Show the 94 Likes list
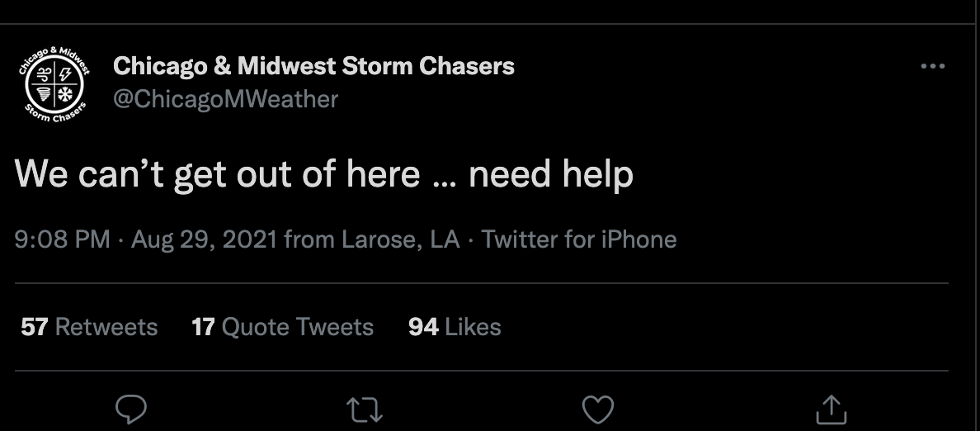Image resolution: width=980 pixels, height=431 pixels. click(455, 327)
